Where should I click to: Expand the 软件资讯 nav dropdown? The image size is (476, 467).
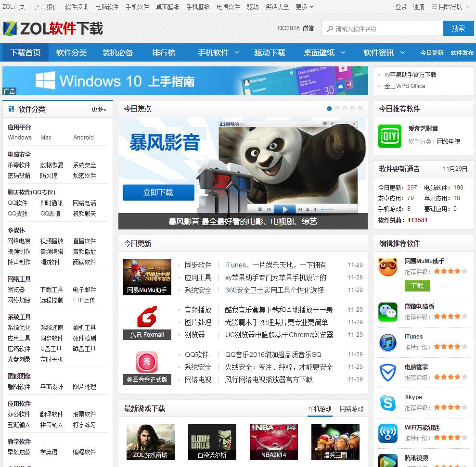click(402, 52)
